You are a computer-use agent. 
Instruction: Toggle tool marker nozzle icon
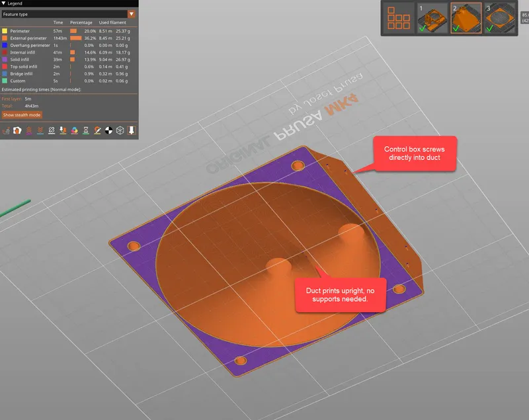coord(132,130)
